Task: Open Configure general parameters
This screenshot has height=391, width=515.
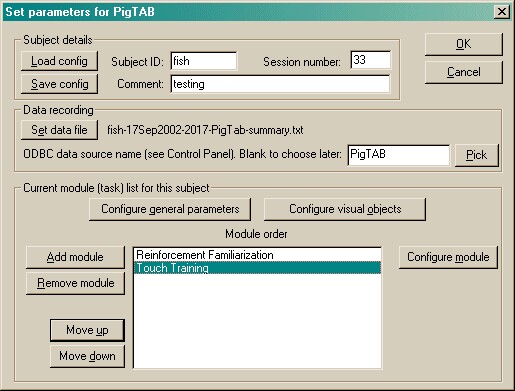Action: [170, 209]
